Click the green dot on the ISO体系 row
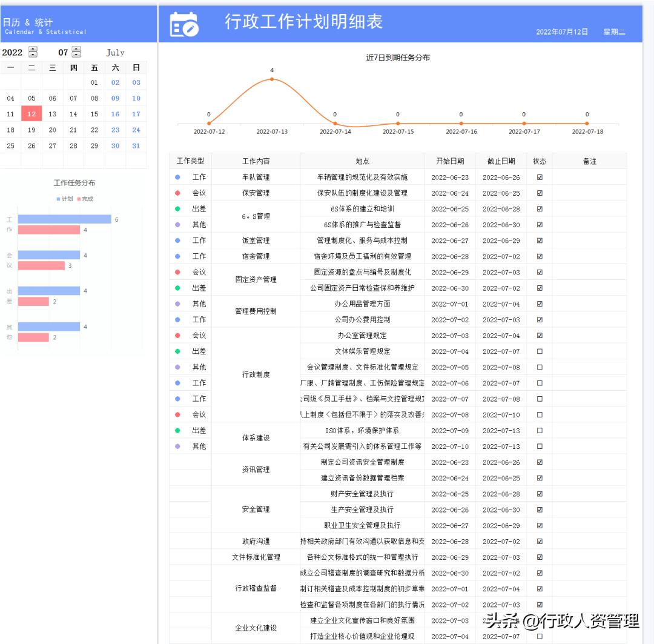 pos(176,430)
